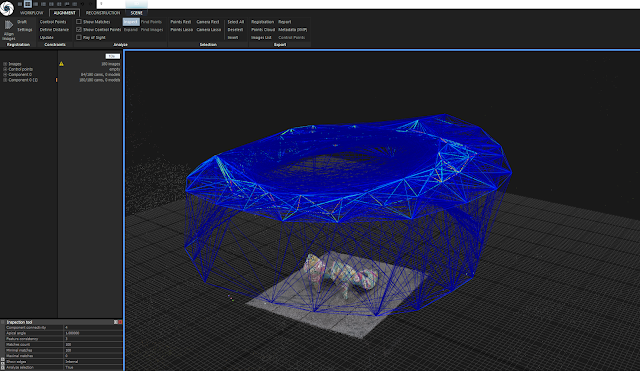The image size is (640, 371).
Task: Click the reconstructed object in the 3D viewport
Action: 341,275
